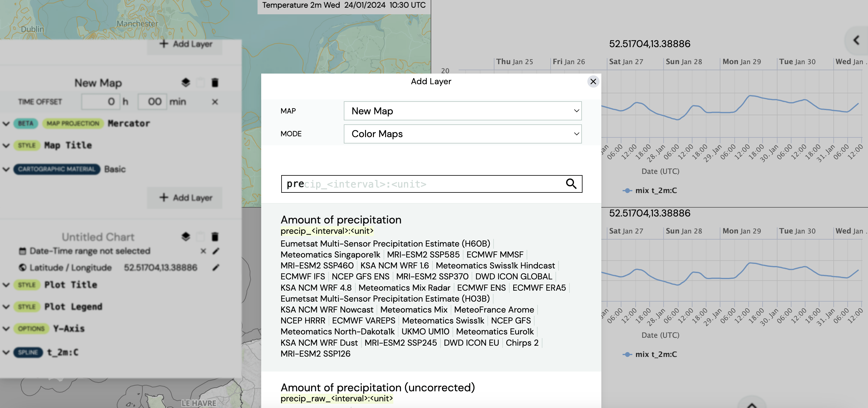Select the NCEP GFS ENS model

tap(360, 276)
